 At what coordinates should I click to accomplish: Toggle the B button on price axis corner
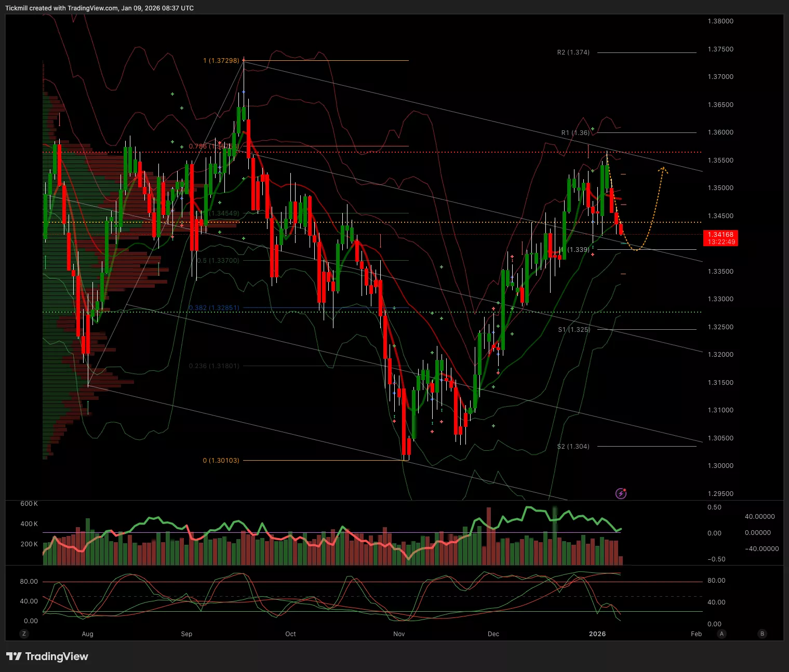762,634
